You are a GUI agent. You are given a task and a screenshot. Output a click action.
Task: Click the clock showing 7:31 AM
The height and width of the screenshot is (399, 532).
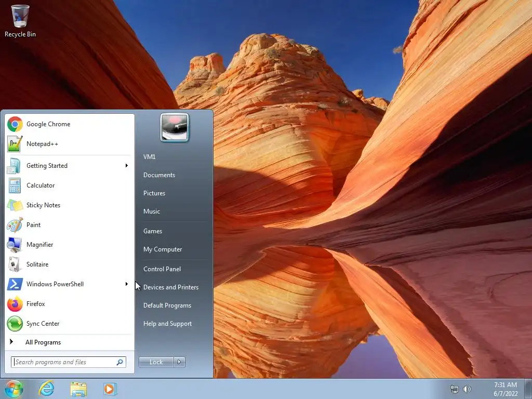click(505, 385)
